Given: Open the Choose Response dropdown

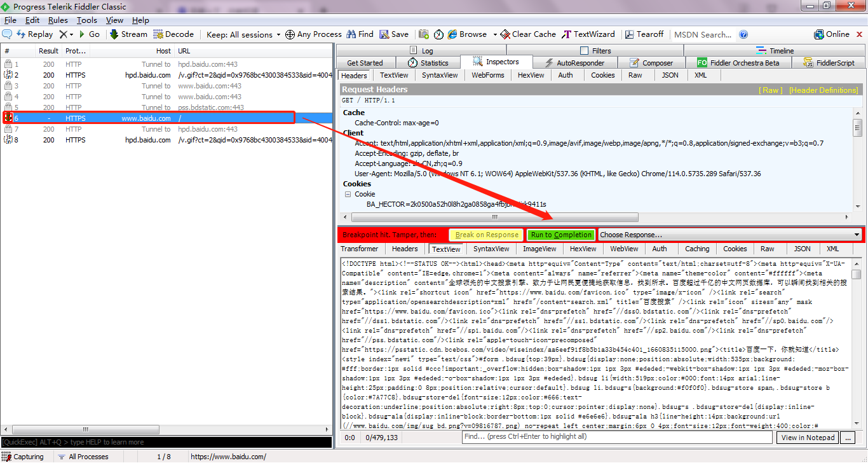Looking at the screenshot, I should point(729,235).
